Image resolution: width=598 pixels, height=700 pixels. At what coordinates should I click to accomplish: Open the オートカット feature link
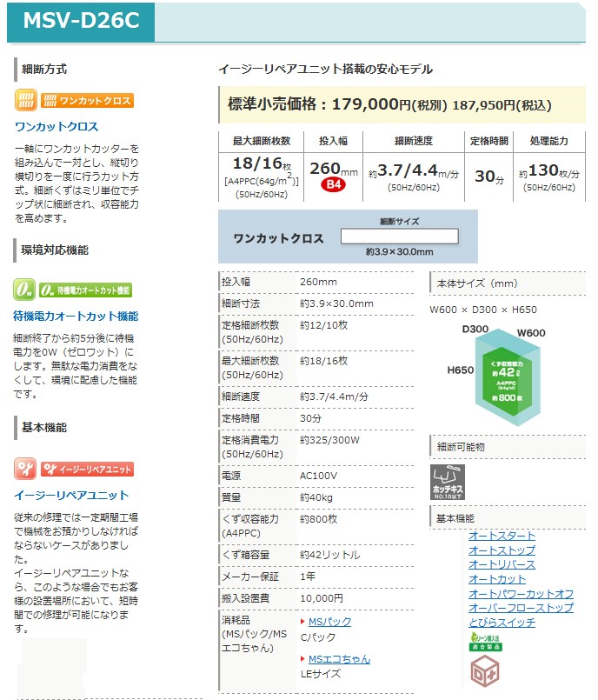497,579
